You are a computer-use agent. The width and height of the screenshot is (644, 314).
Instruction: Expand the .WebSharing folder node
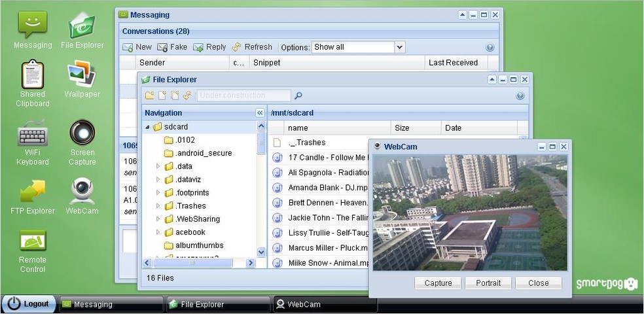[158, 219]
